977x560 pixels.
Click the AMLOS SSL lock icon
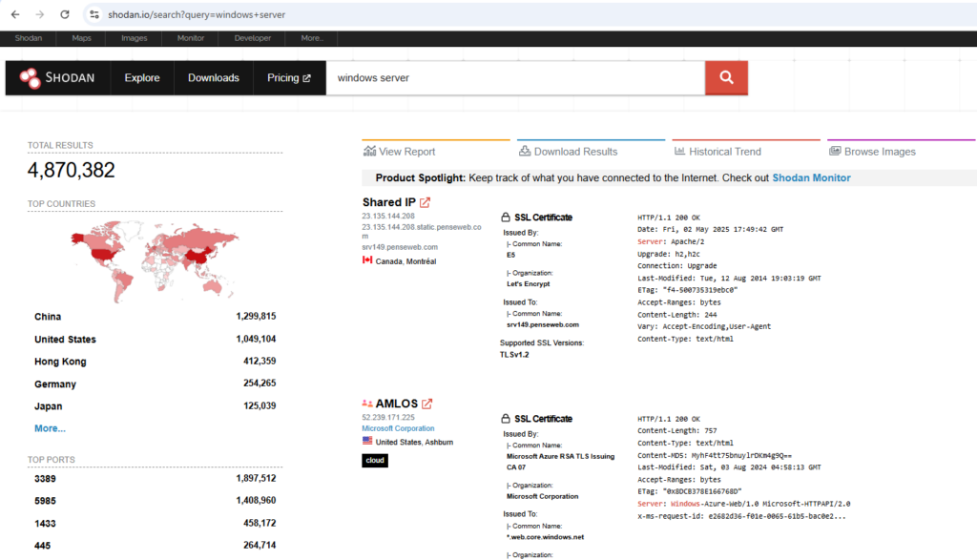[506, 418]
